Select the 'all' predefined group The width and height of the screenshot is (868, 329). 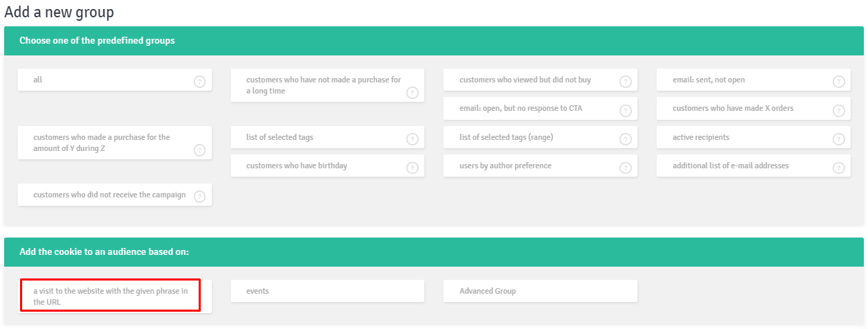point(115,80)
